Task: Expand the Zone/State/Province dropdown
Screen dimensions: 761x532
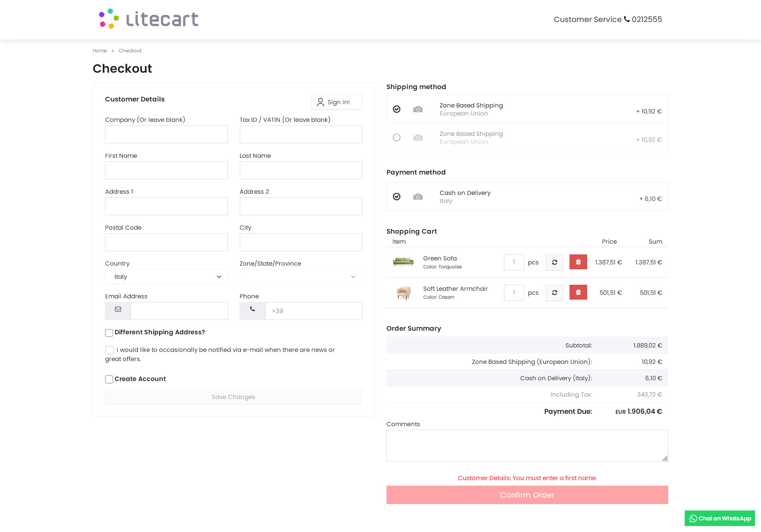Action: click(x=301, y=277)
